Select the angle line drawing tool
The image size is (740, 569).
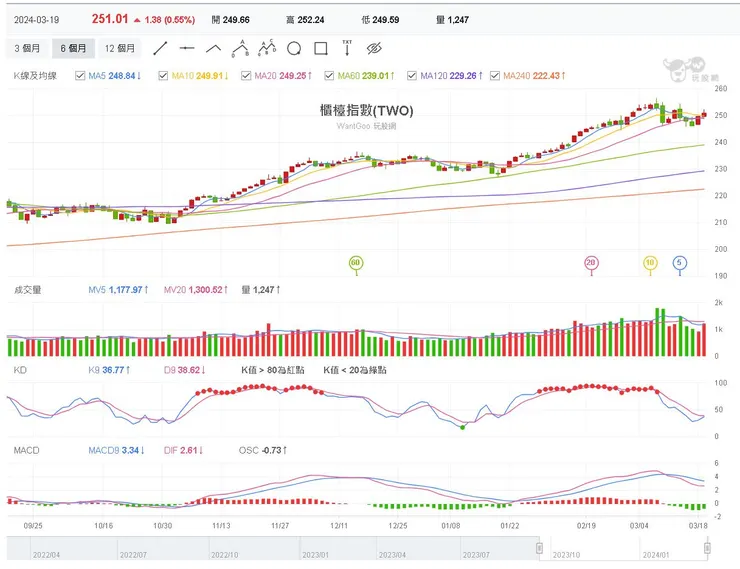214,48
